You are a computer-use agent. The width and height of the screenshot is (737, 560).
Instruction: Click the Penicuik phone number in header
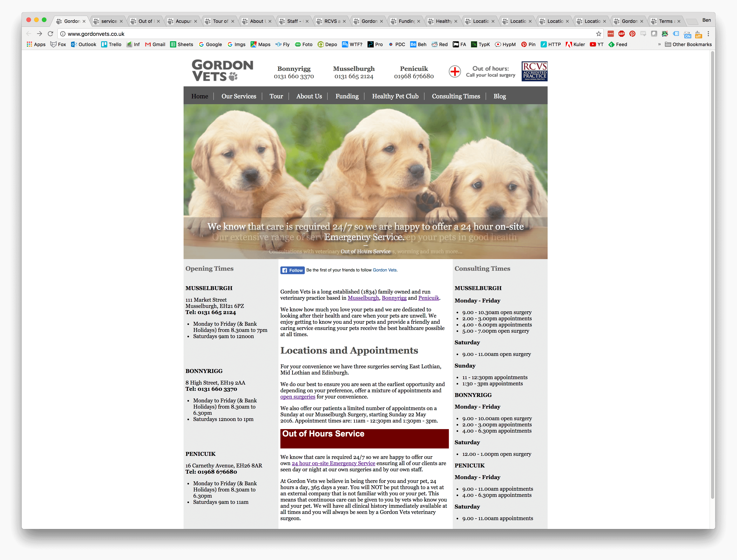click(x=414, y=76)
